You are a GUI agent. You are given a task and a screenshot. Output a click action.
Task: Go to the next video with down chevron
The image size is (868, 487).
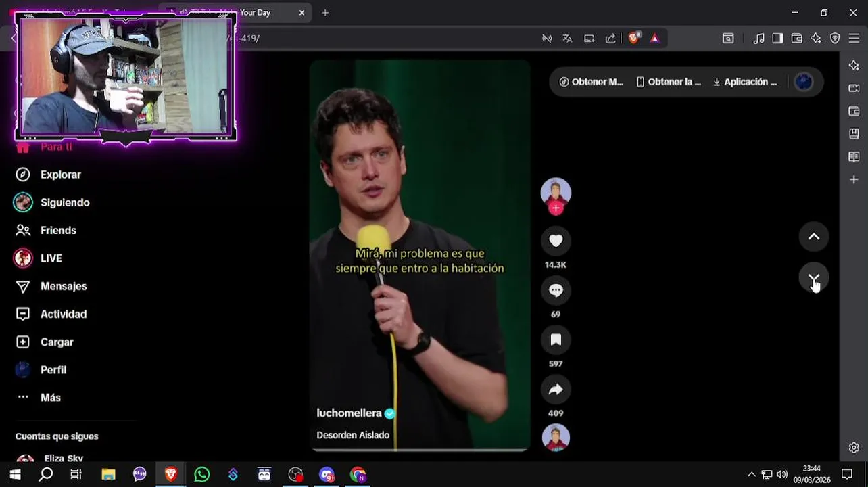pyautogui.click(x=814, y=278)
